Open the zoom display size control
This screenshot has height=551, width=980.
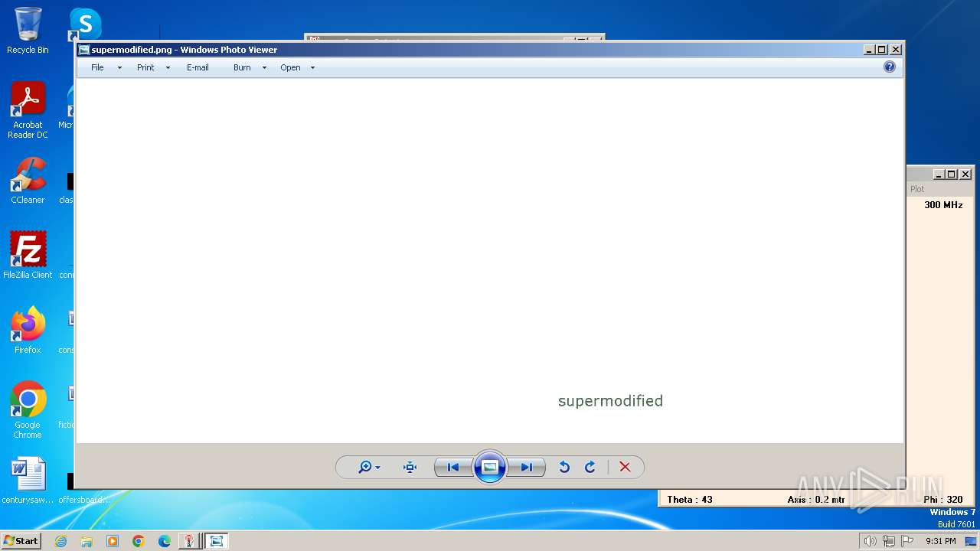pyautogui.click(x=369, y=467)
